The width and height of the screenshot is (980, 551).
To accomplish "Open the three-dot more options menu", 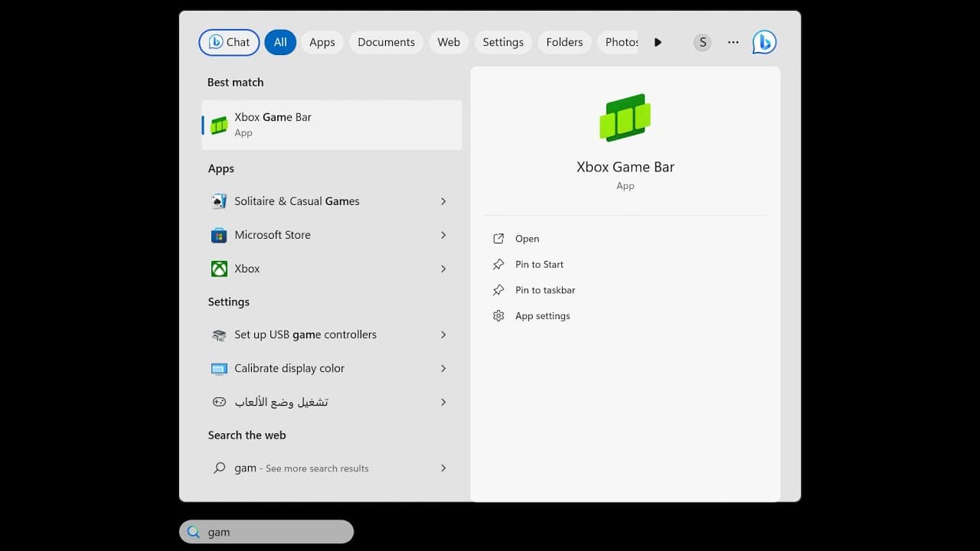I will click(x=733, y=42).
